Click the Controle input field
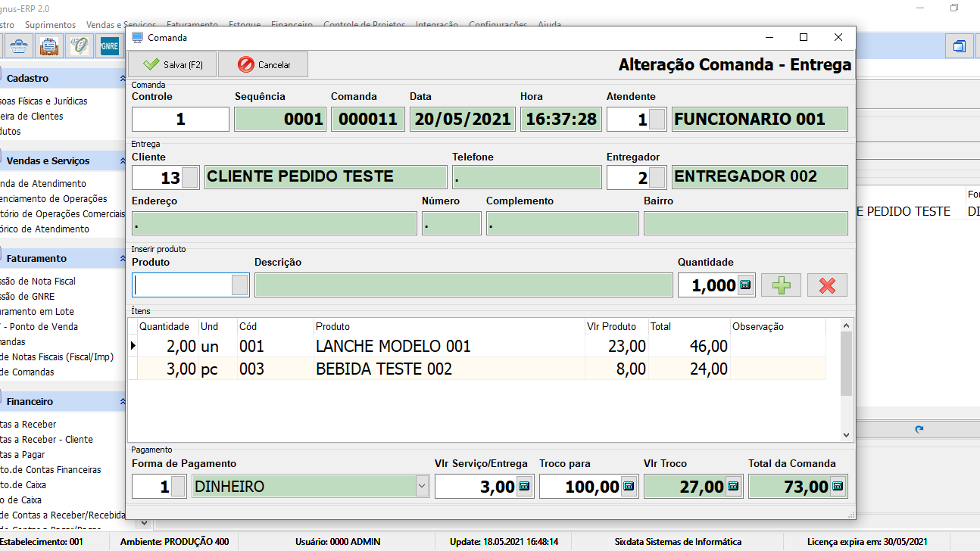This screenshot has width=980, height=551. click(180, 120)
